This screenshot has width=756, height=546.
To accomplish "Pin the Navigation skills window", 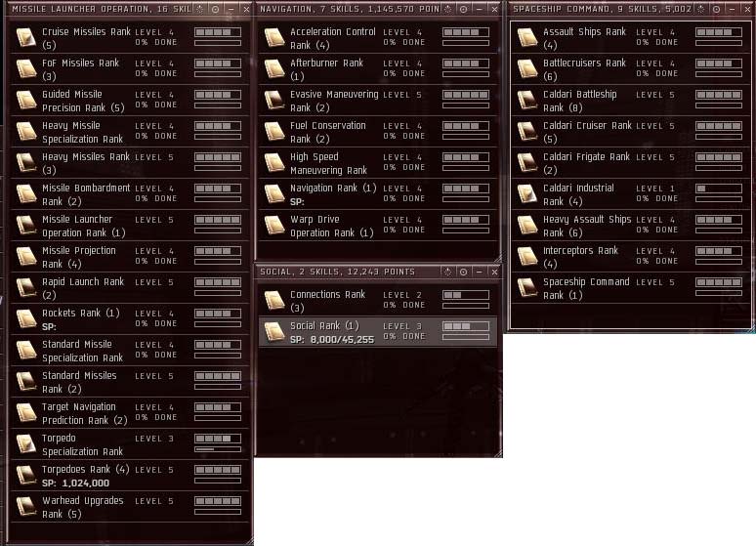I will click(x=463, y=9).
